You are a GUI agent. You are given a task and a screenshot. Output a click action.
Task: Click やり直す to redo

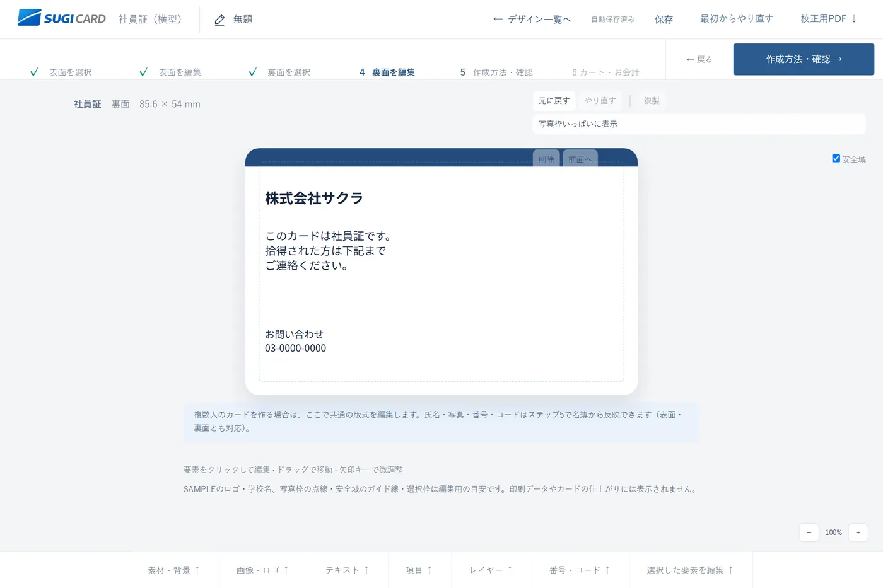coord(600,101)
